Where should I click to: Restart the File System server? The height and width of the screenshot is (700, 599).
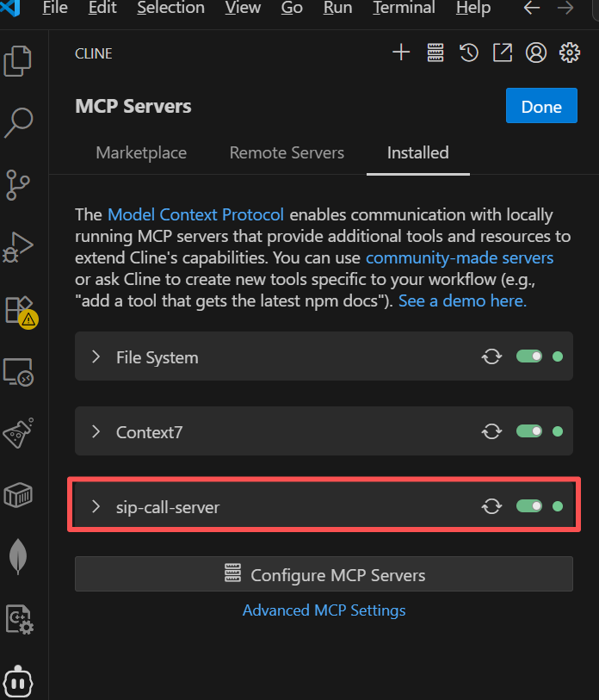tap(492, 356)
